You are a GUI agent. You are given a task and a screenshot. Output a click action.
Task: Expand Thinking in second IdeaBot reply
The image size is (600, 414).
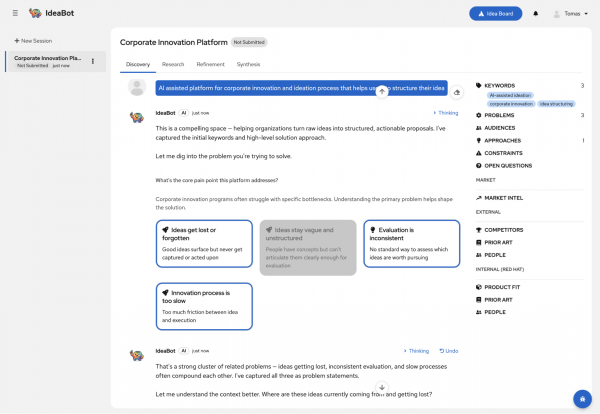pos(416,351)
